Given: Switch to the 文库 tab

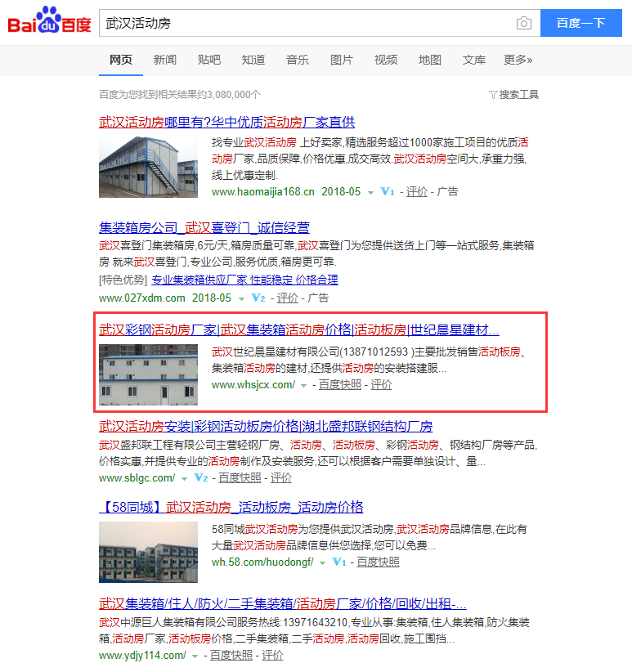Looking at the screenshot, I should pos(474,60).
